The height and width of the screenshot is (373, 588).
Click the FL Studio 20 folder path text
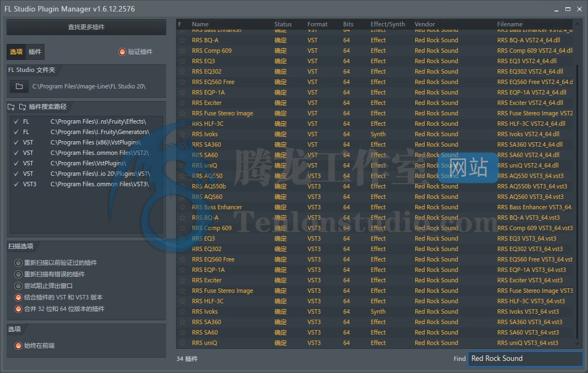[89, 86]
